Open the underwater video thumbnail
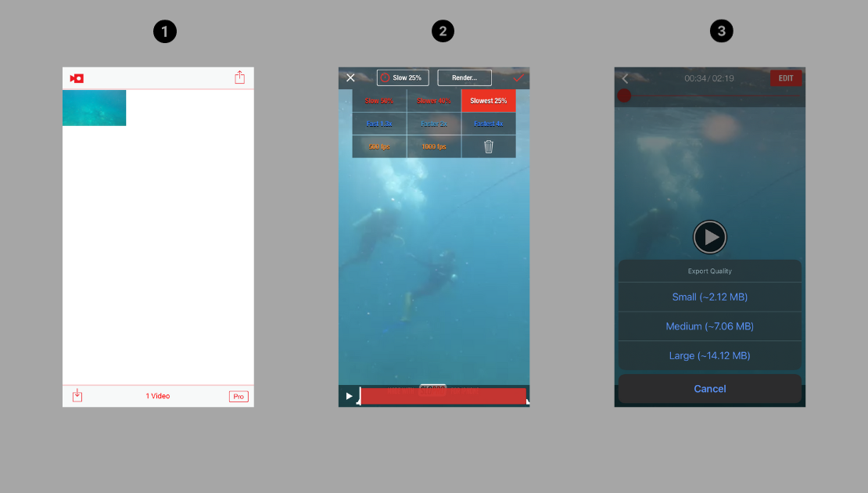 [x=94, y=108]
